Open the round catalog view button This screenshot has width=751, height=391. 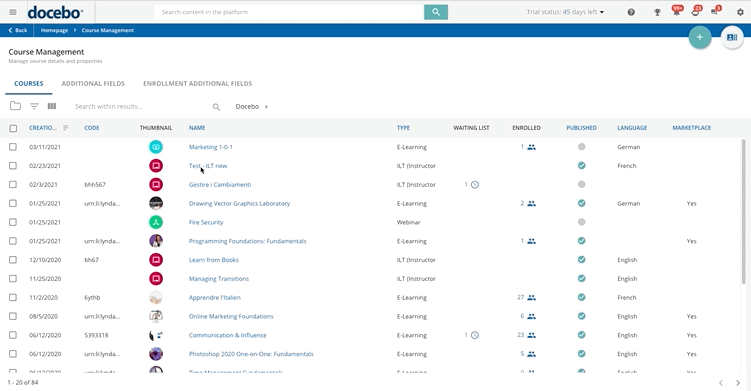coord(732,37)
